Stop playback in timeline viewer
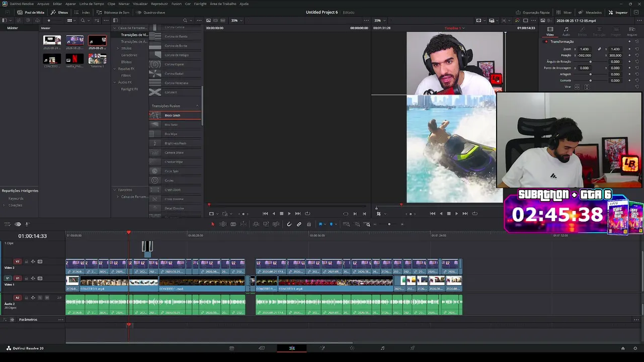 coord(449,214)
